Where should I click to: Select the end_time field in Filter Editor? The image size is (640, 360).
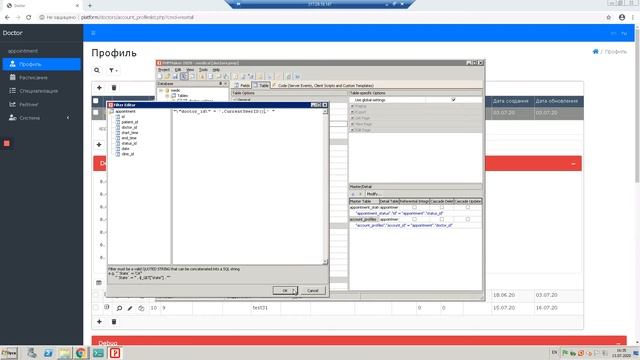[129, 138]
